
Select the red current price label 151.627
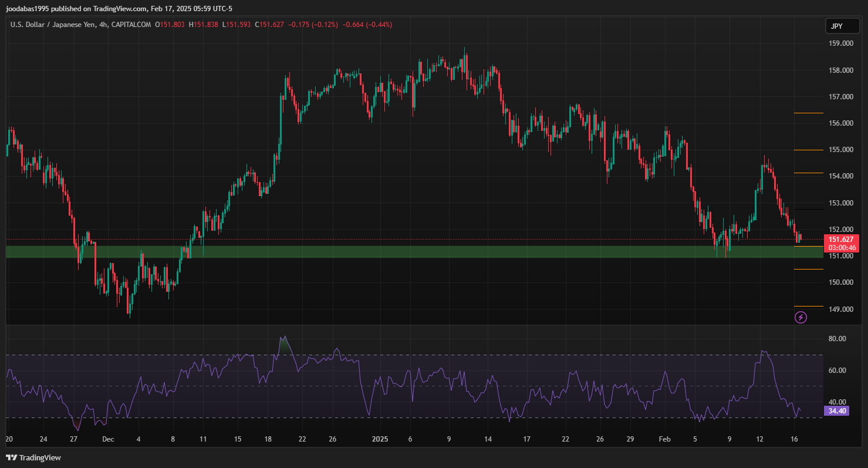click(x=842, y=239)
